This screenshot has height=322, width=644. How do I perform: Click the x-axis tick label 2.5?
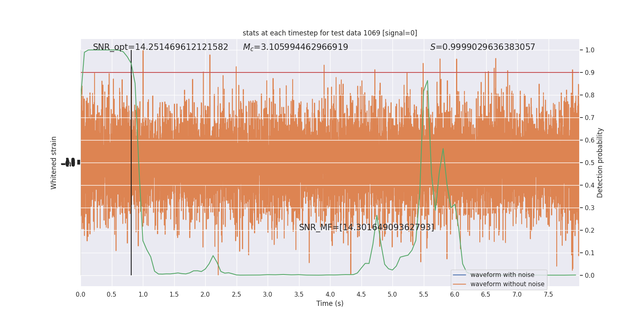(x=236, y=295)
